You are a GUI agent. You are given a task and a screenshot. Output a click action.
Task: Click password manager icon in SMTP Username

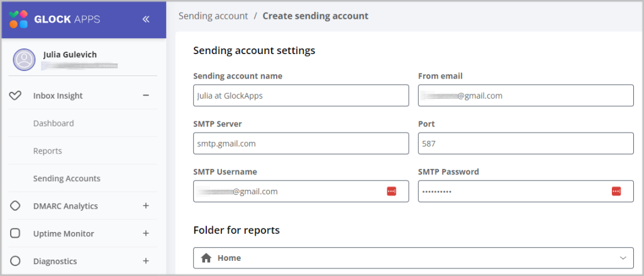coord(391,191)
